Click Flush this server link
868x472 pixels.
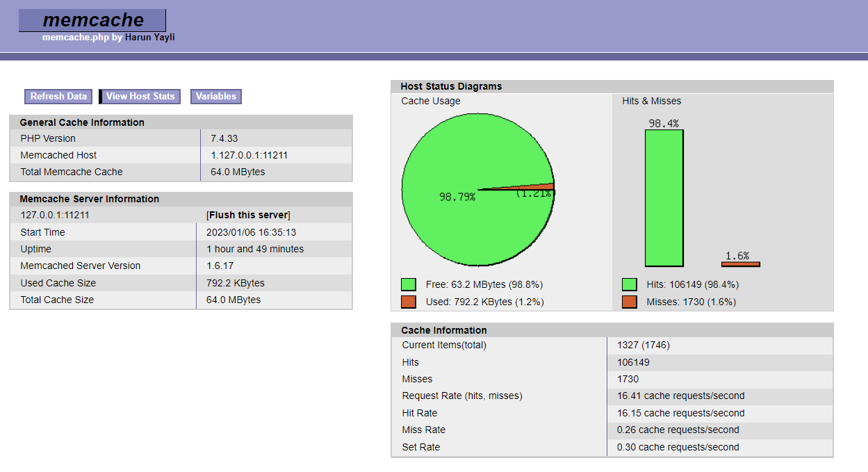[x=248, y=215]
